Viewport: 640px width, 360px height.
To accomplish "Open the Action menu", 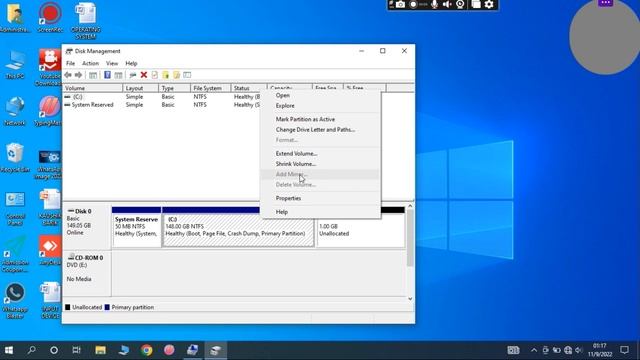I will pyautogui.click(x=90, y=63).
